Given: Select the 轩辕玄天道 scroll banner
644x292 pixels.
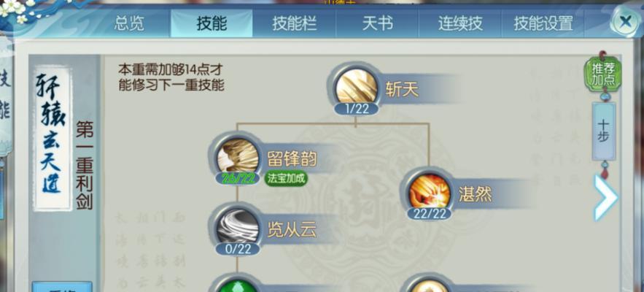Looking at the screenshot, I should pyautogui.click(x=53, y=138).
